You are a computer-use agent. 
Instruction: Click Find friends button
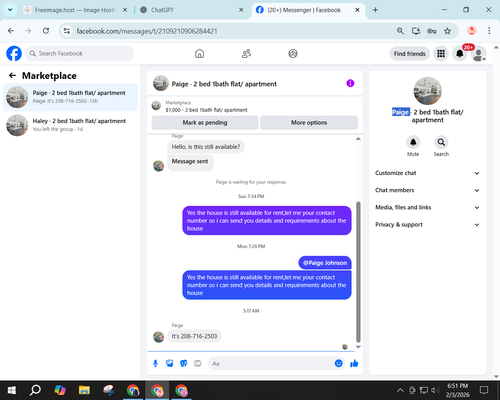pyautogui.click(x=409, y=54)
